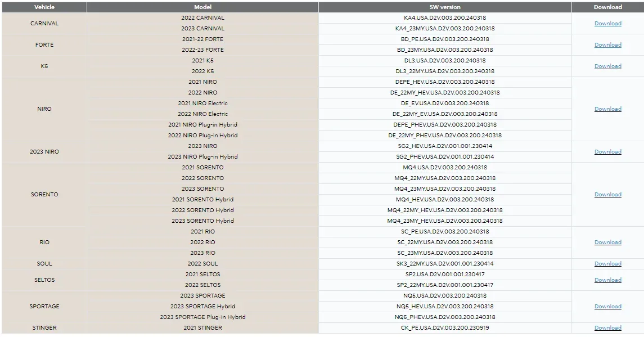Open the SORENTO Download link
The width and height of the screenshot is (644, 337).
point(607,195)
